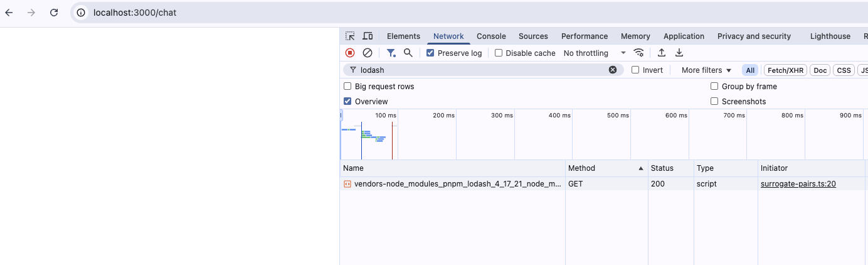Screen dimensions: 868x265
Task: Sort by Status column header
Action: point(671,168)
